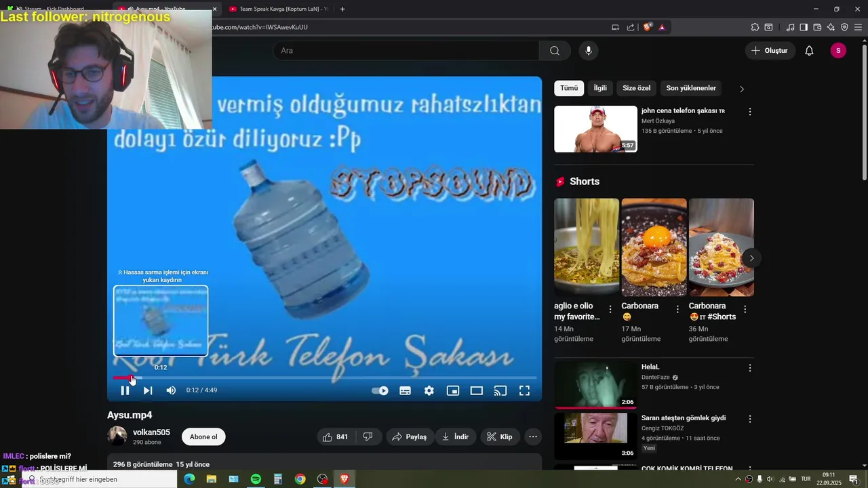The height and width of the screenshot is (488, 868).
Task: Skip to the next video
Action: click(148, 390)
